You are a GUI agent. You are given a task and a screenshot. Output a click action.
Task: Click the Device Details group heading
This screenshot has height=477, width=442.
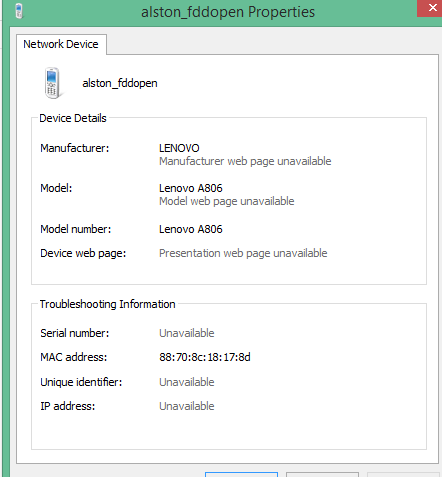(73, 118)
